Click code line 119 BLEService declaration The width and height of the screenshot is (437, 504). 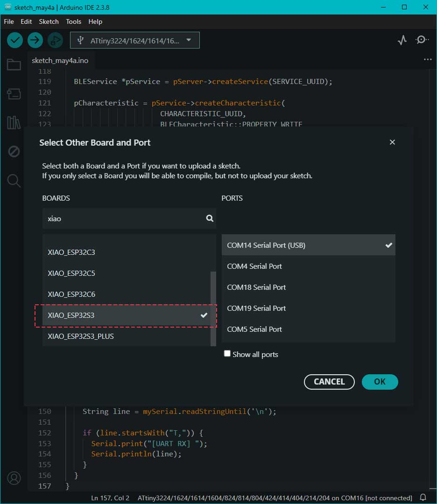click(203, 82)
